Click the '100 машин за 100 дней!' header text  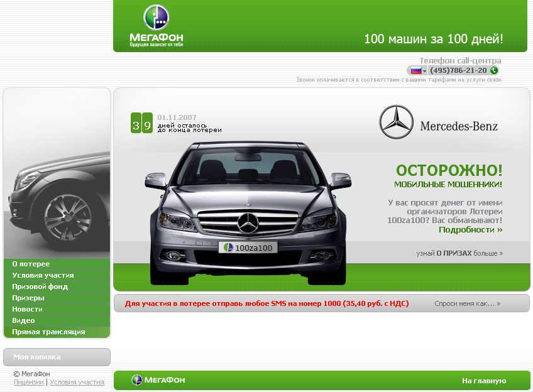(434, 39)
